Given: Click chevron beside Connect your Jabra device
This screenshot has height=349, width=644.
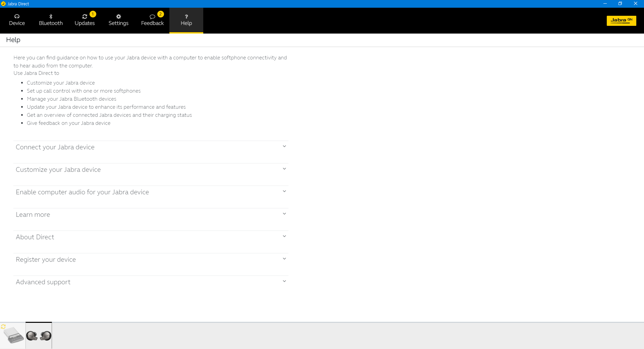Looking at the screenshot, I should (x=284, y=146).
